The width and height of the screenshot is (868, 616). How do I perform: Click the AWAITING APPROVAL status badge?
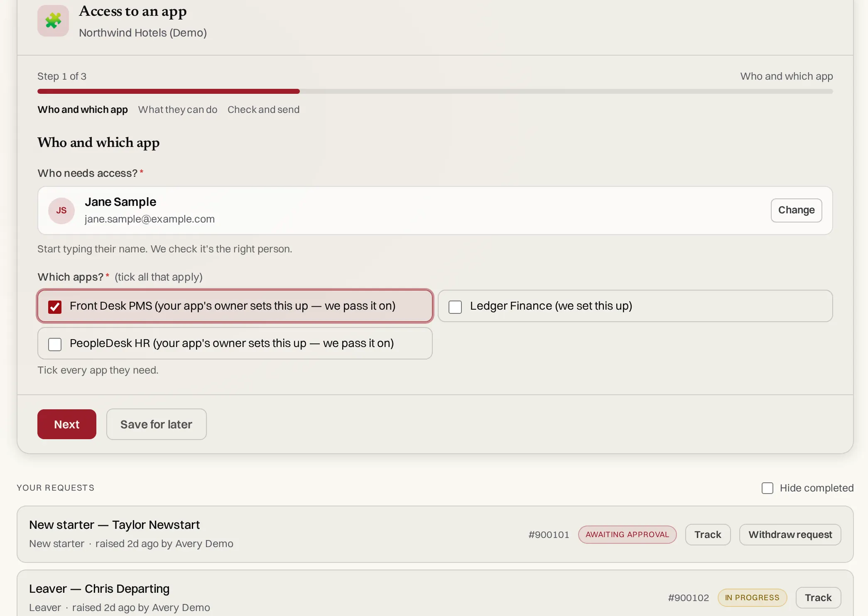(627, 535)
